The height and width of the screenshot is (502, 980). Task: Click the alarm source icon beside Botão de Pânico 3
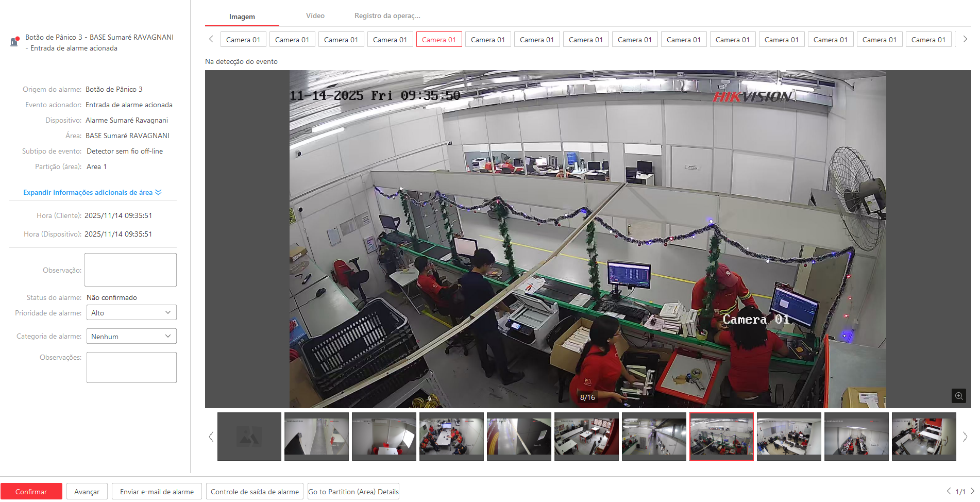tap(14, 42)
